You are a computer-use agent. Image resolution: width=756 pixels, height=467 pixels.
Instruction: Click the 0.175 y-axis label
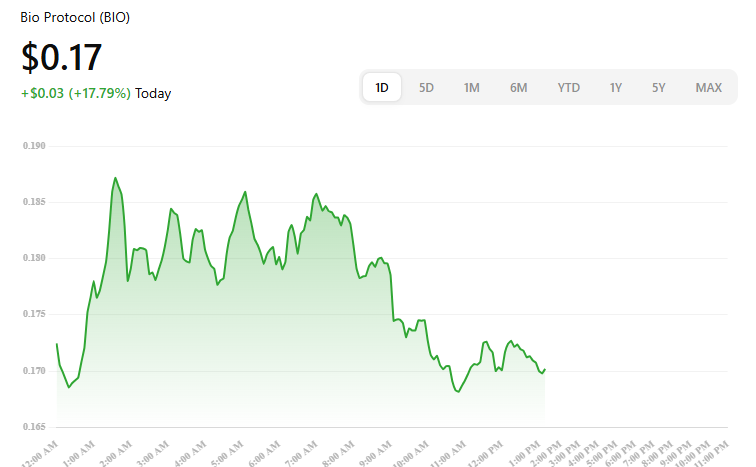(x=34, y=314)
